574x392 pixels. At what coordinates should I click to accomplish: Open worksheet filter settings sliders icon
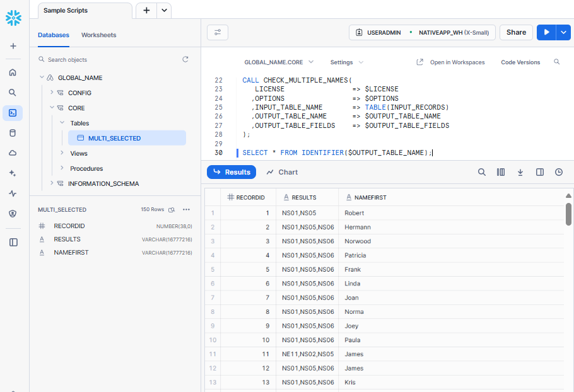click(x=218, y=33)
